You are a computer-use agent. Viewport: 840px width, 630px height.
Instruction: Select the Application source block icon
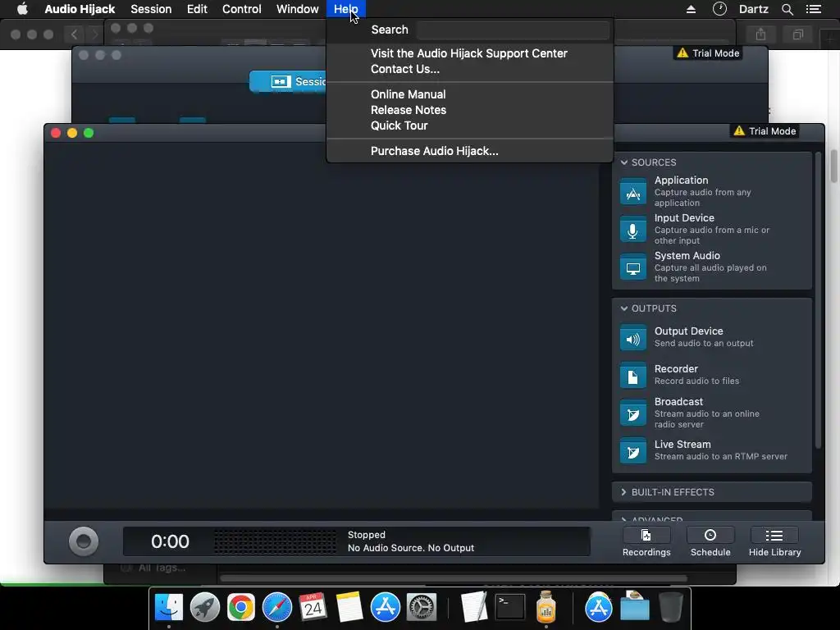coord(632,192)
